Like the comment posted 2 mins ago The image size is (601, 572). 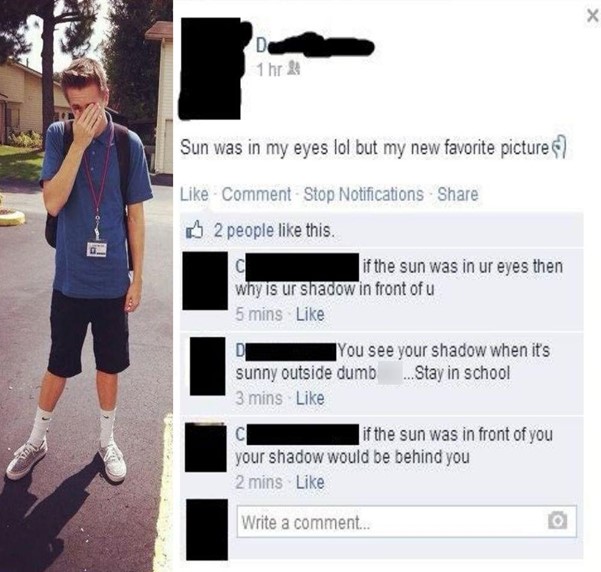coord(310,482)
